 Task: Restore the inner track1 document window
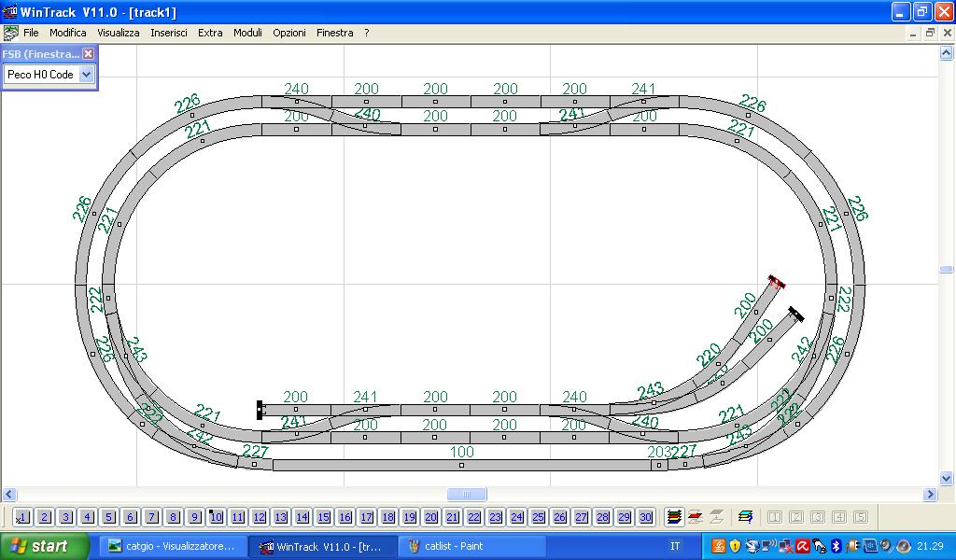click(930, 33)
